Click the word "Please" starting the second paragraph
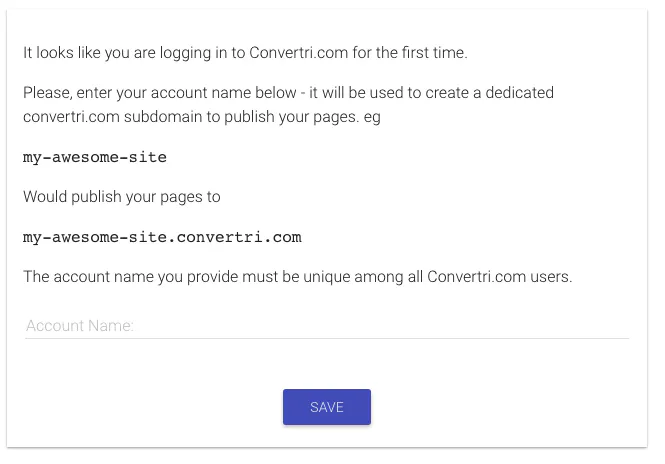This screenshot has height=464, width=665. coord(45,93)
